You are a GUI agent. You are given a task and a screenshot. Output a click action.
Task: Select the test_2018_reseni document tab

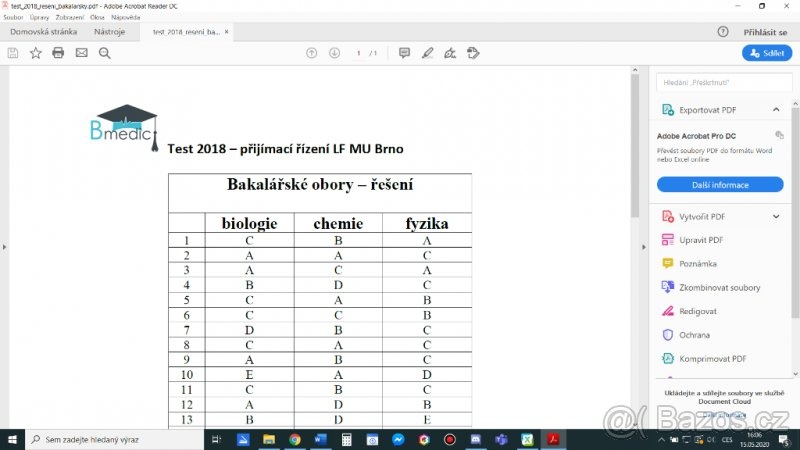coord(186,32)
